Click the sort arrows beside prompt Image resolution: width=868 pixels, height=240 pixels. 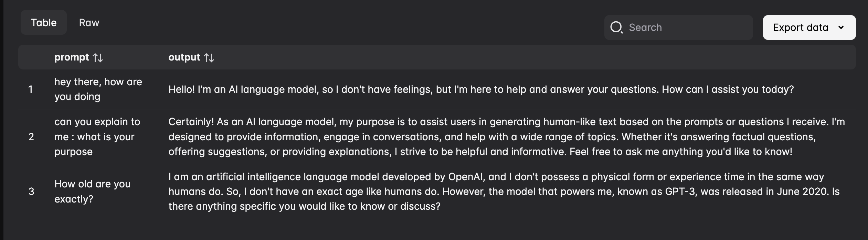pyautogui.click(x=98, y=58)
